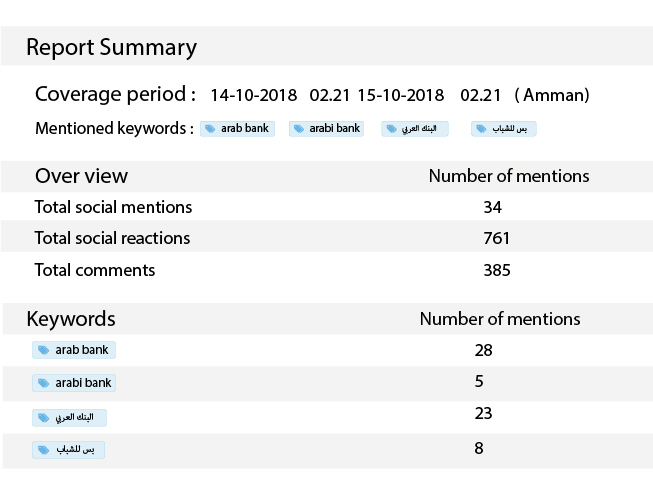Screen dimensions: 653x501
Task: Click the 761 reactions count
Action: pos(495,238)
